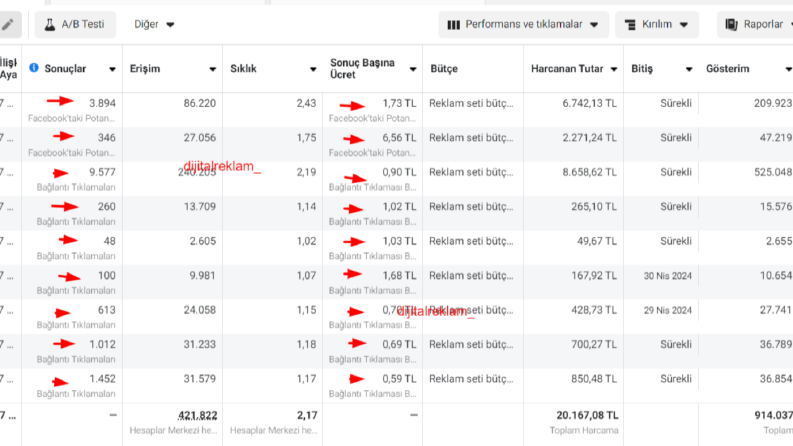Viewport: 793px width, 446px height.
Task: Select the result value 3.894
Action: coord(102,103)
